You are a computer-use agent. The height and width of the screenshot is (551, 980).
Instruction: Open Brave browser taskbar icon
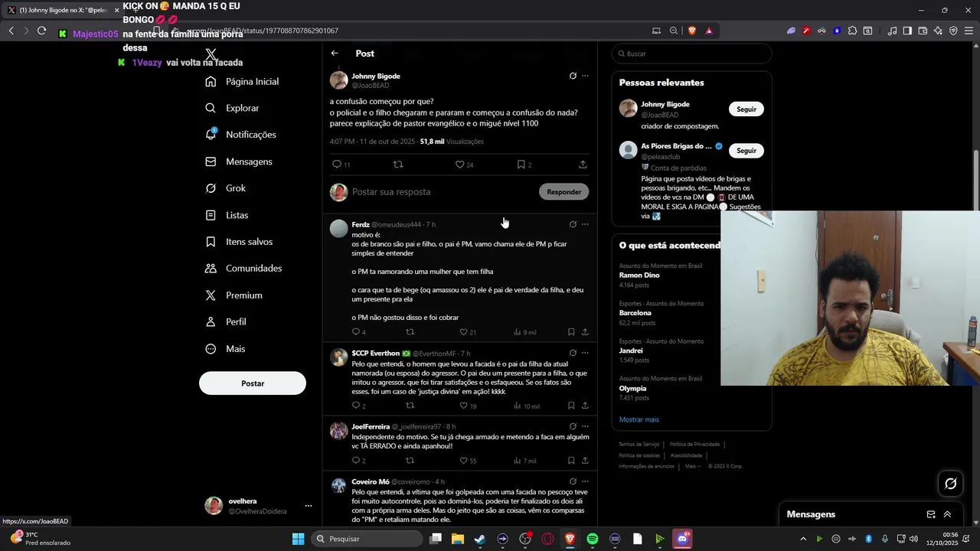coord(570,539)
